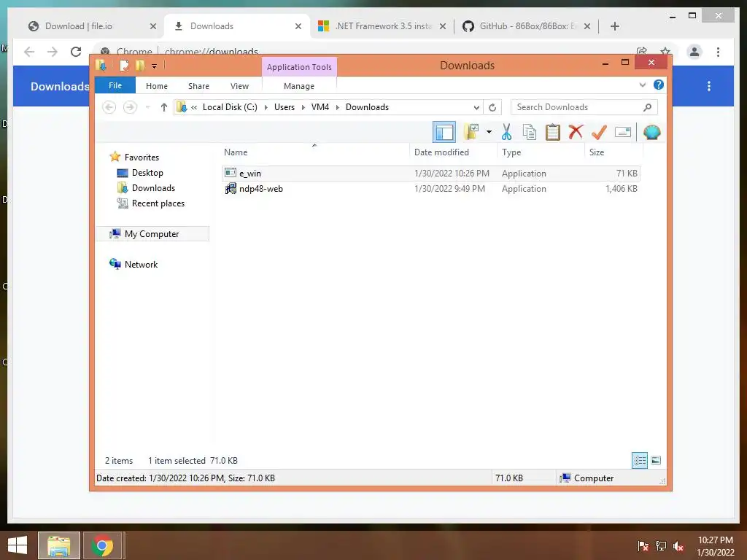Open the Home ribbon tab
Viewport: 747px width, 560px height.
(x=157, y=86)
